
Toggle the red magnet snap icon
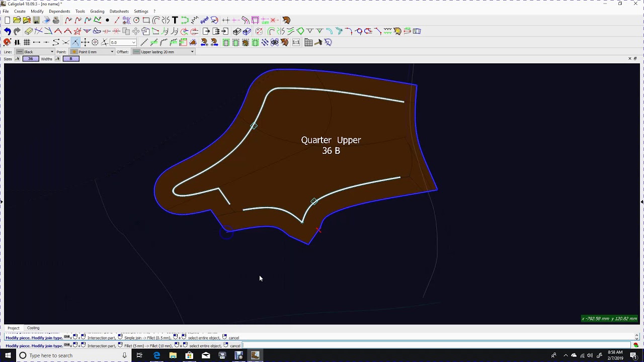(7, 42)
